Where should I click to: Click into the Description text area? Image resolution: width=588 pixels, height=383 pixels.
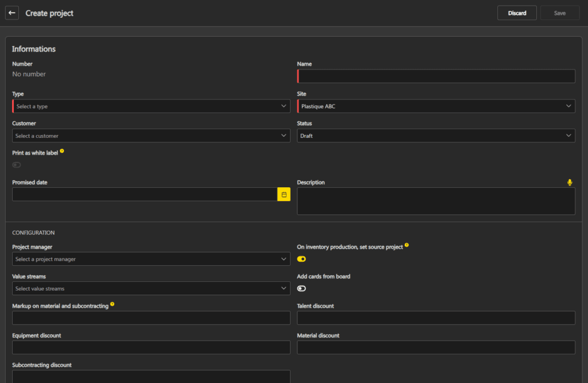tap(436, 201)
